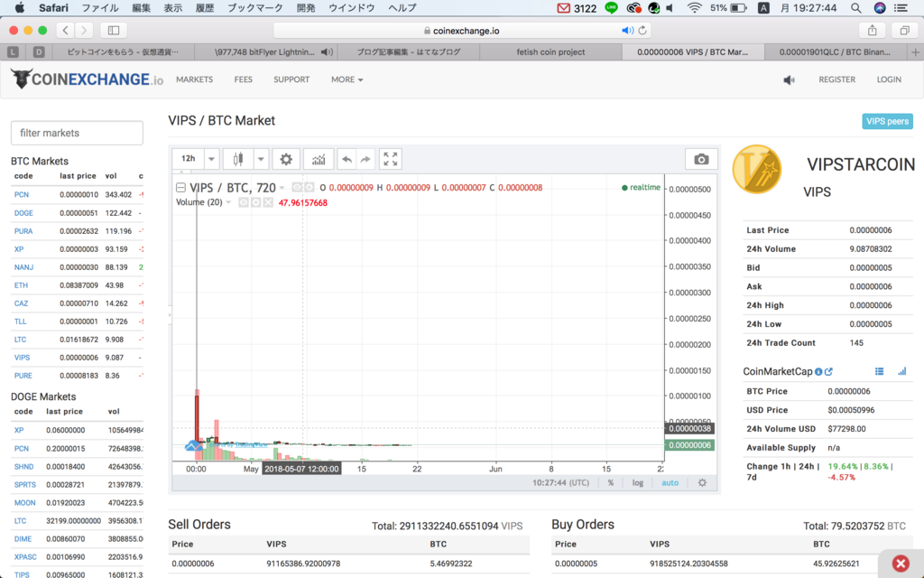This screenshot has width=924, height=578.
Task: Switch to the fetish coin project tab
Action: tap(550, 51)
